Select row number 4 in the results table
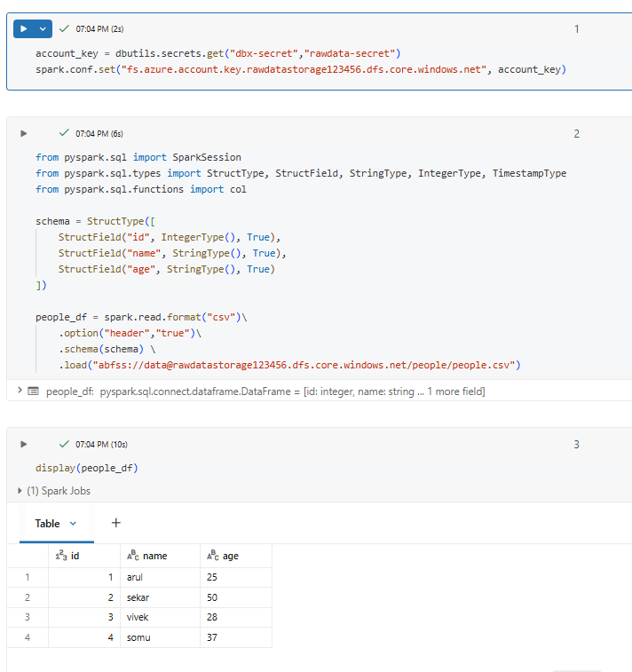 click(27, 637)
